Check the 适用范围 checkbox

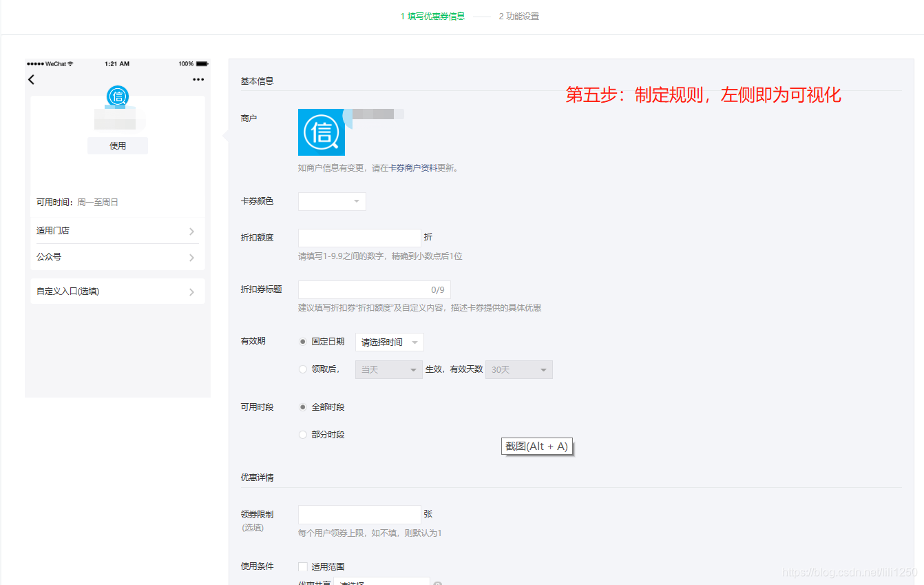point(303,566)
